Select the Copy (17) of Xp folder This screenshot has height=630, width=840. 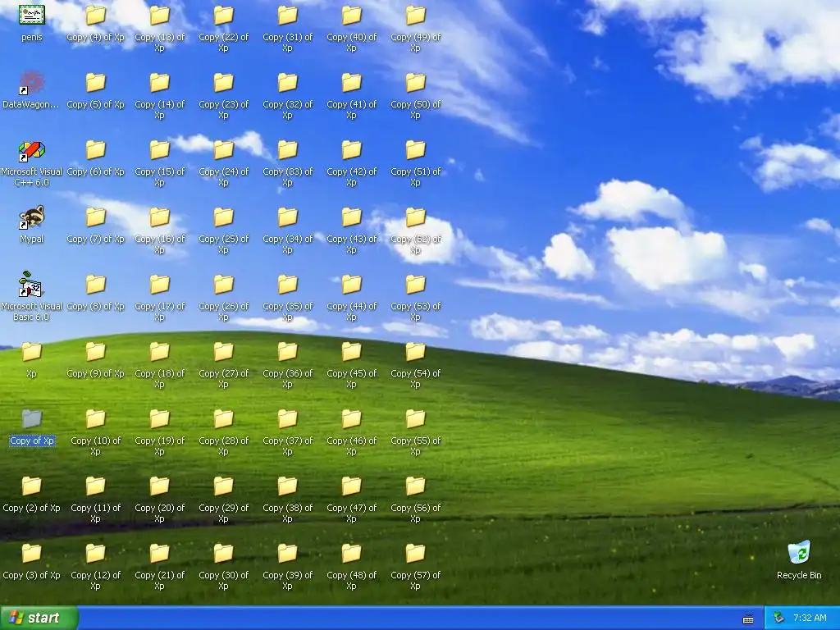point(160,285)
